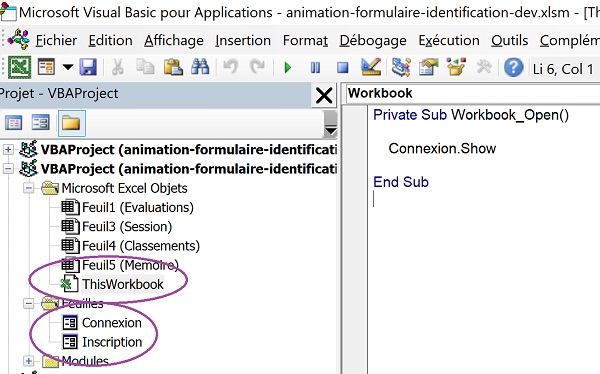Select Feuil4 (Classements) in the tree
The width and height of the screenshot is (600, 374).
tap(141, 246)
